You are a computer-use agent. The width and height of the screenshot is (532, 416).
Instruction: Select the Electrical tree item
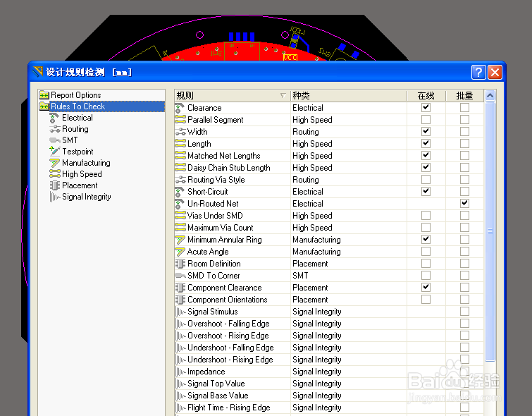78,118
